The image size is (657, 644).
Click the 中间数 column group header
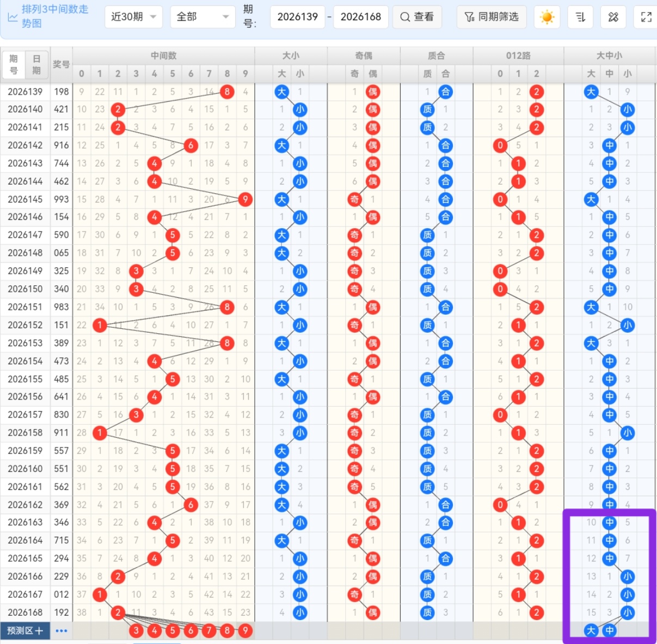point(163,56)
